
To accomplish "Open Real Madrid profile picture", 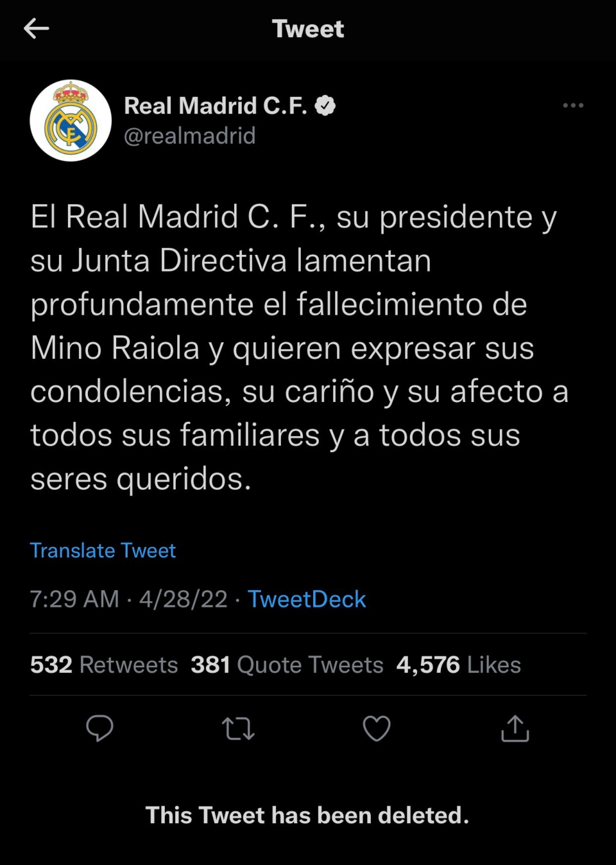I will (71, 121).
